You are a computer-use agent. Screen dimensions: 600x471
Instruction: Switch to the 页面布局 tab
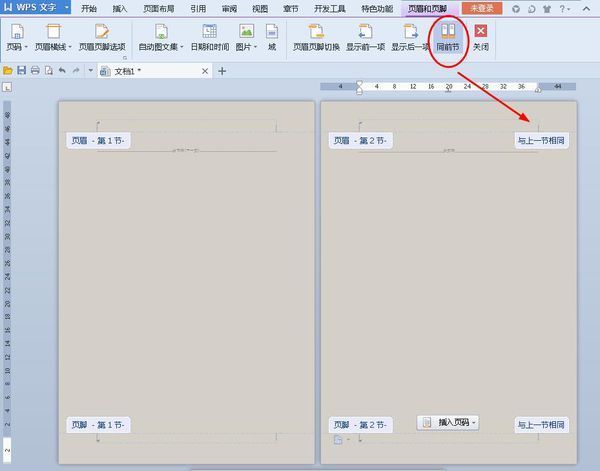coord(159,8)
